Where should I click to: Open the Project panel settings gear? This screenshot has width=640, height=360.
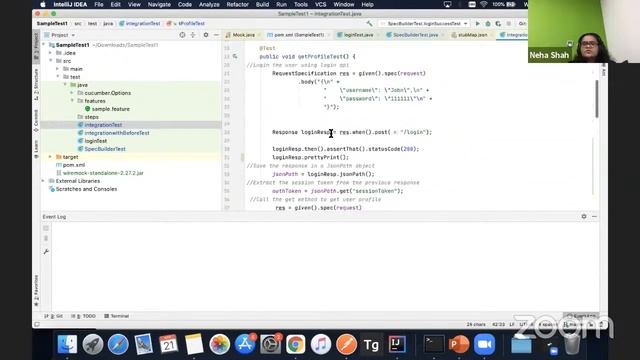(206, 35)
